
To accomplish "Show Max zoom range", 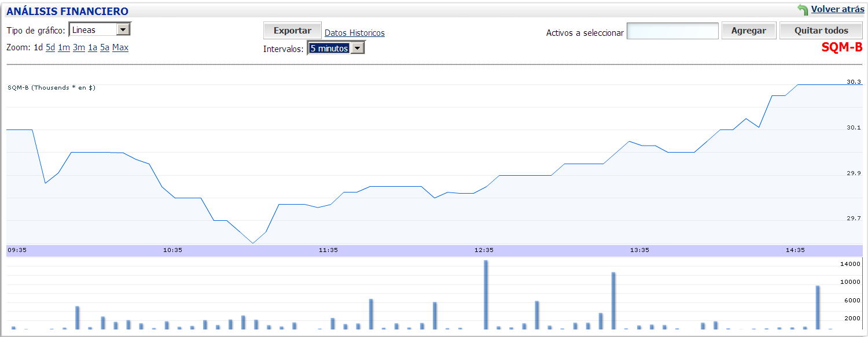I will pyautogui.click(x=120, y=47).
